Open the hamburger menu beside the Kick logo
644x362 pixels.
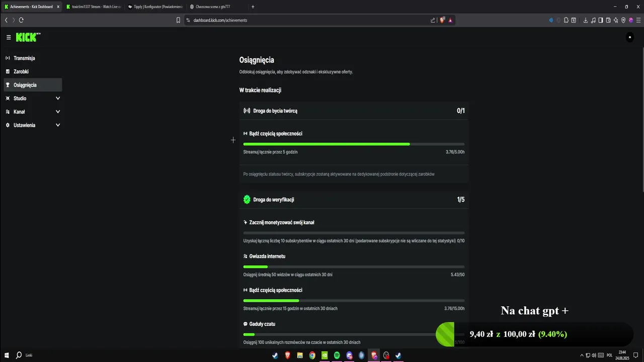[9, 37]
